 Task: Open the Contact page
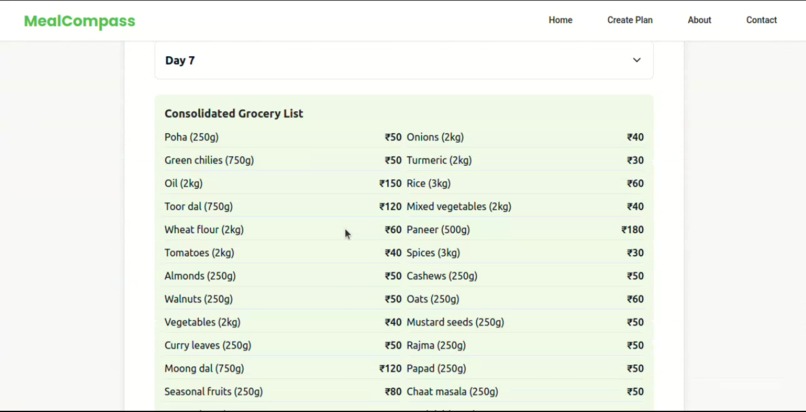[x=761, y=20]
